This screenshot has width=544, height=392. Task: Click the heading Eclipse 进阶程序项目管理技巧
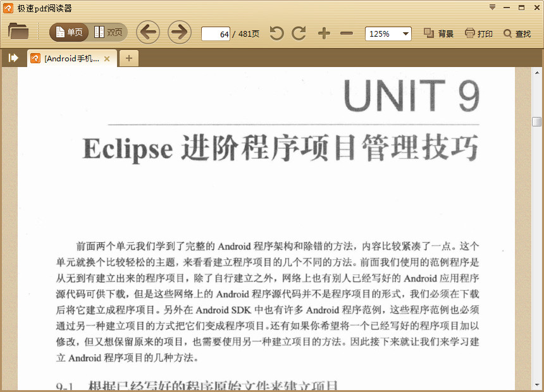(281, 148)
